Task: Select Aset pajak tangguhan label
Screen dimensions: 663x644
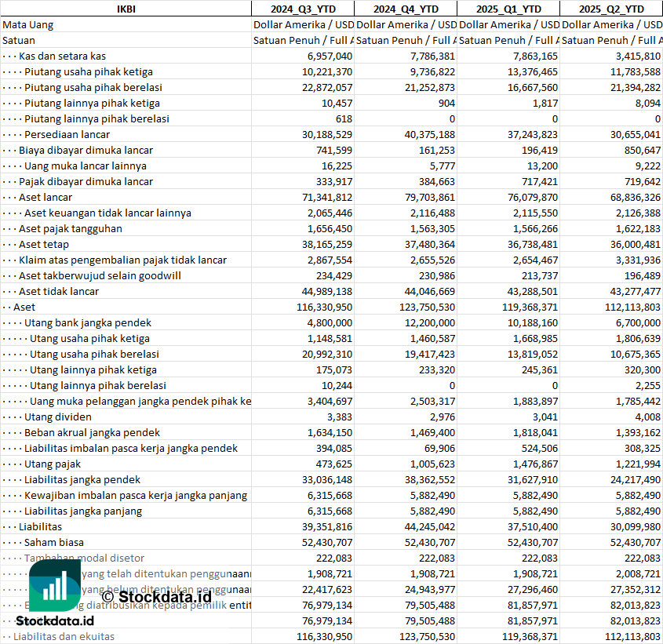Action: [x=70, y=228]
